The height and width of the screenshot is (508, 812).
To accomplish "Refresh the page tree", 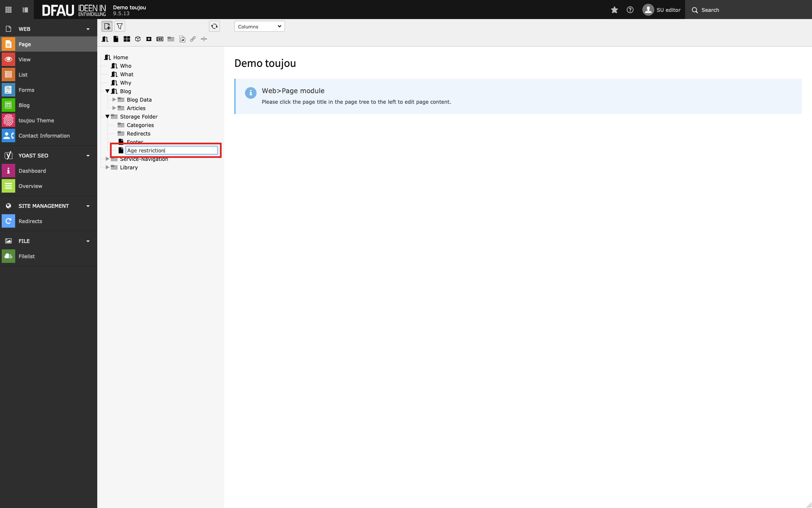I will 214,26.
